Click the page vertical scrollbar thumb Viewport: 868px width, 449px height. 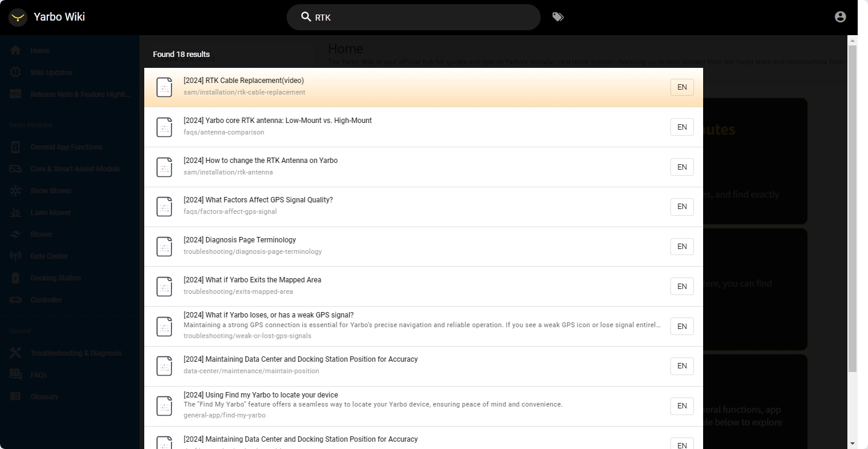(852, 208)
